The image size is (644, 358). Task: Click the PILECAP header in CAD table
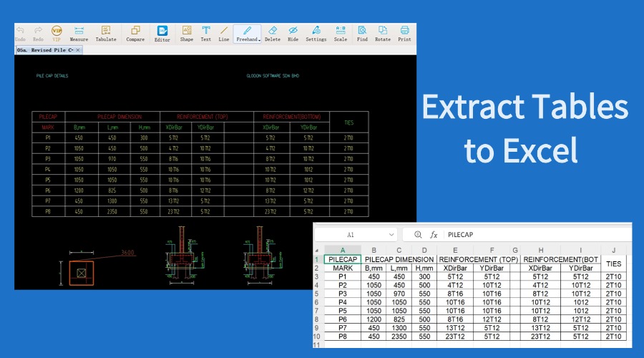[48, 117]
